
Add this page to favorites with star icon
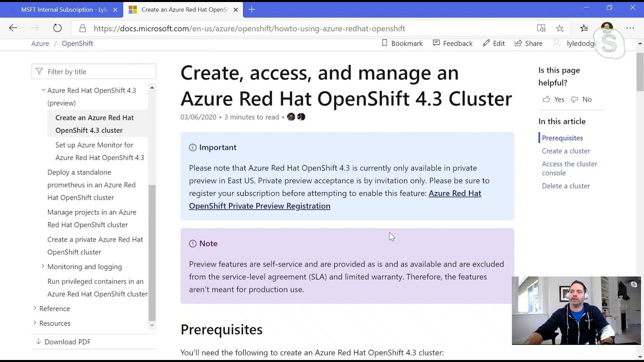point(559,28)
